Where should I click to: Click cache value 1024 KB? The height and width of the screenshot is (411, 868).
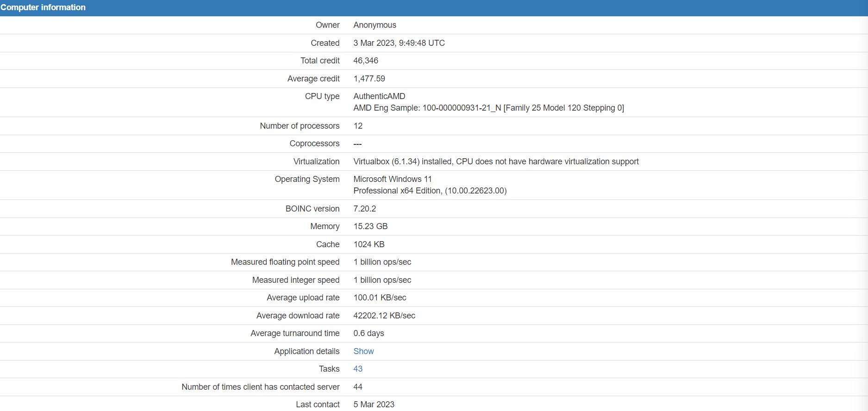(369, 244)
